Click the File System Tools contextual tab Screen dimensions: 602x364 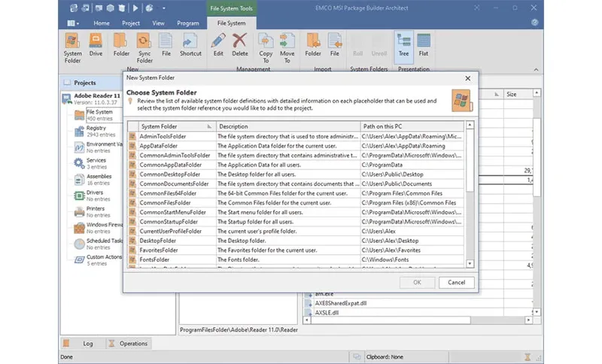[x=231, y=8]
